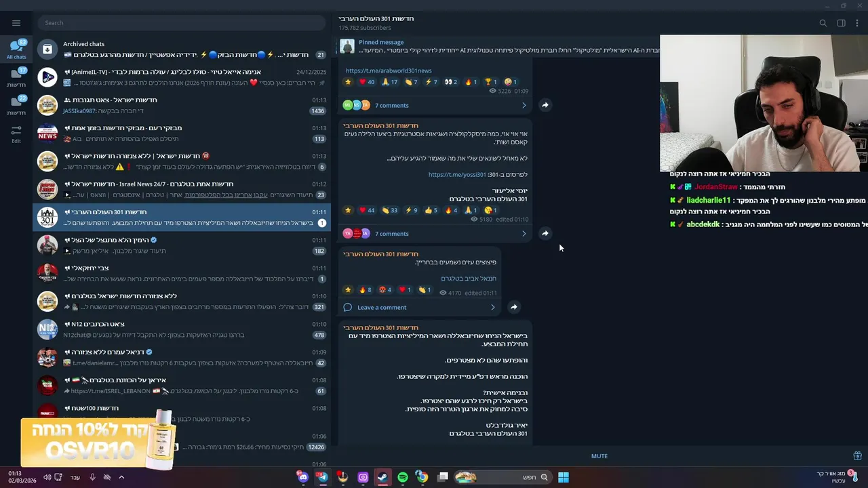This screenshot has height=488, width=868.
Task: Open the N12 צ'אט הכתבים chat
Action: click(x=182, y=329)
